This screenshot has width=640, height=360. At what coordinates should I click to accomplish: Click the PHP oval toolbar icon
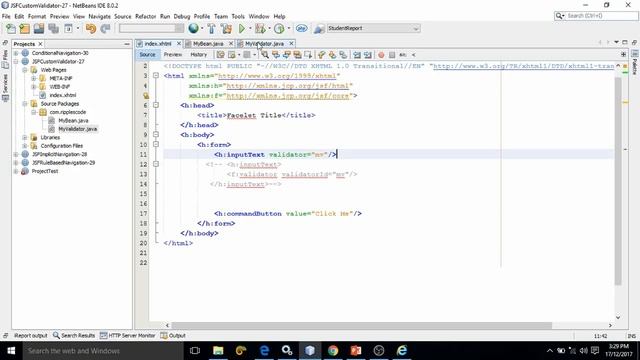pos(302,29)
